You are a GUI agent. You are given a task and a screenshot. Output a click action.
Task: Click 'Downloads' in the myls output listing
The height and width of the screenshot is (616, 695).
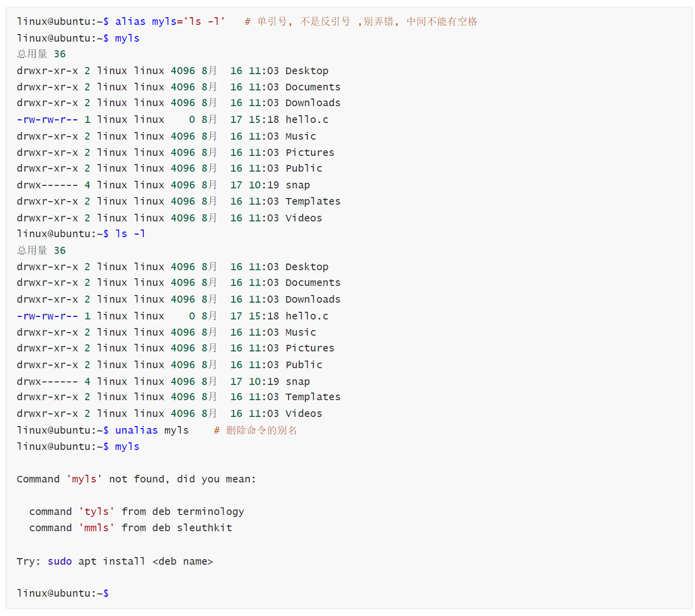point(313,103)
